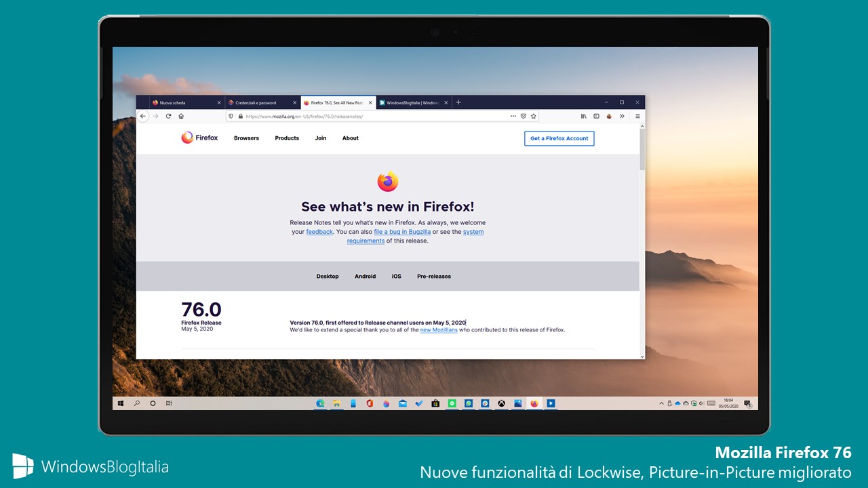This screenshot has height=488, width=868.
Task: Select the Firefox 76.0 release notes tab
Action: [338, 102]
